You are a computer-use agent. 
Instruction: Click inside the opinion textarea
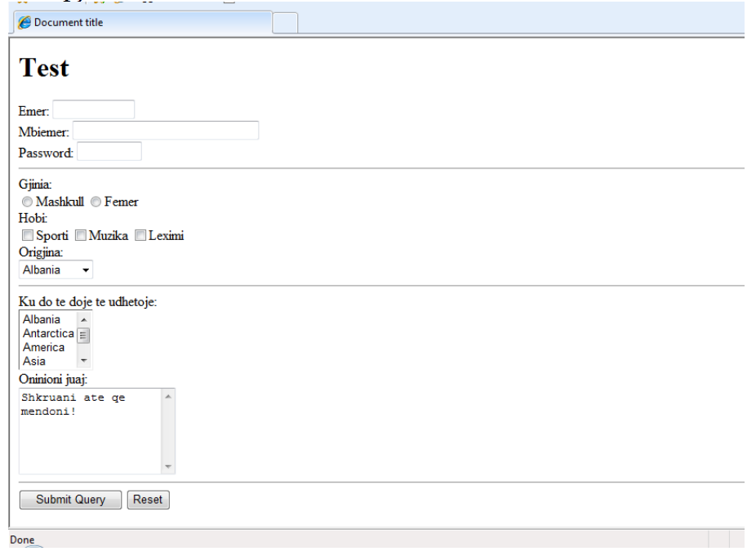pyautogui.click(x=90, y=431)
